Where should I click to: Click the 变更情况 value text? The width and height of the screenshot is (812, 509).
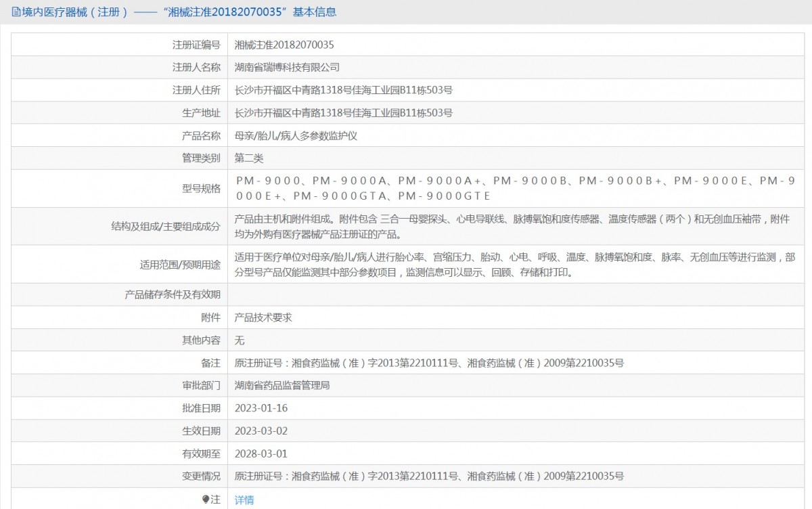(429, 477)
